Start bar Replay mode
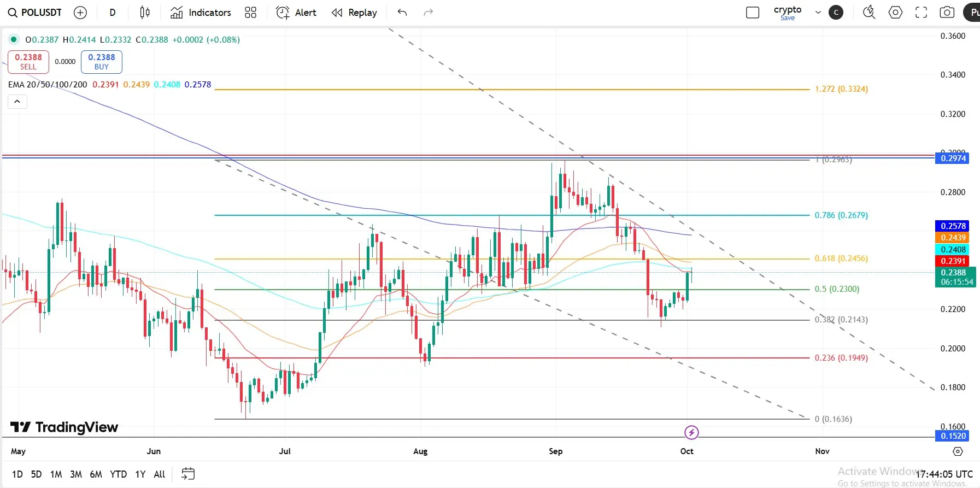980x488 pixels. tap(354, 13)
